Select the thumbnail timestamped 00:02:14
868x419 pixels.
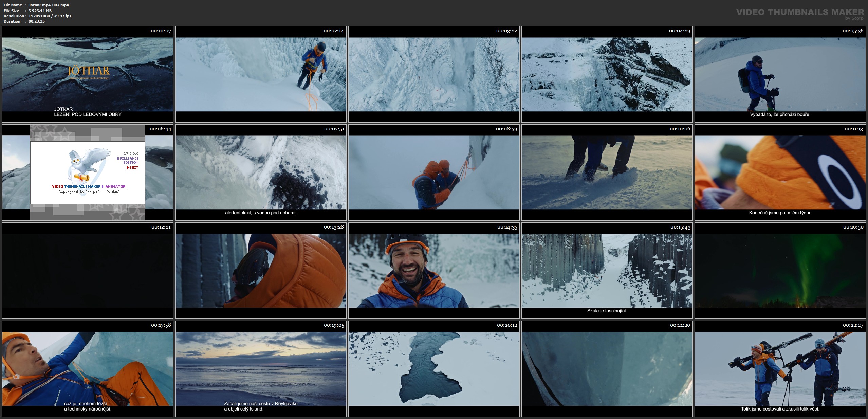click(261, 74)
